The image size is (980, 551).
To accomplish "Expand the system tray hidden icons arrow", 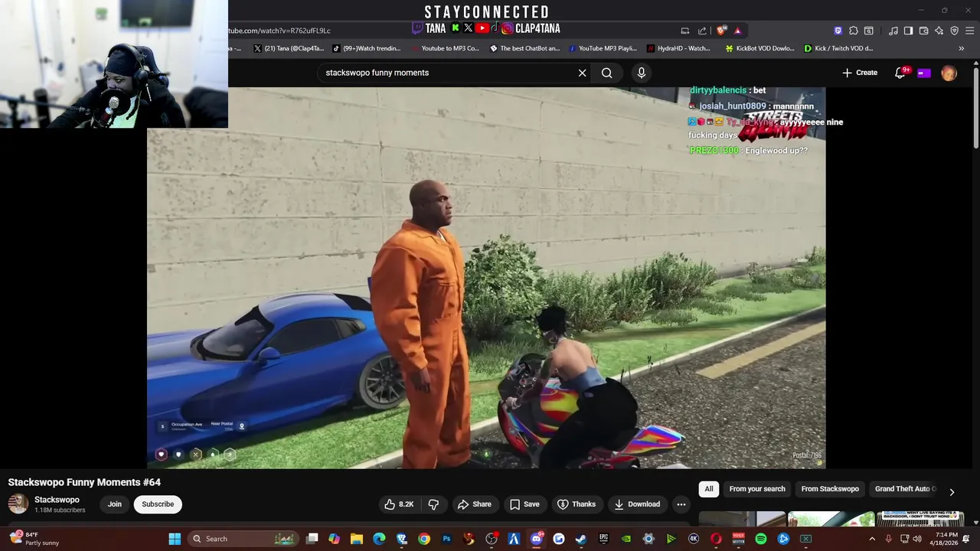I will [871, 539].
